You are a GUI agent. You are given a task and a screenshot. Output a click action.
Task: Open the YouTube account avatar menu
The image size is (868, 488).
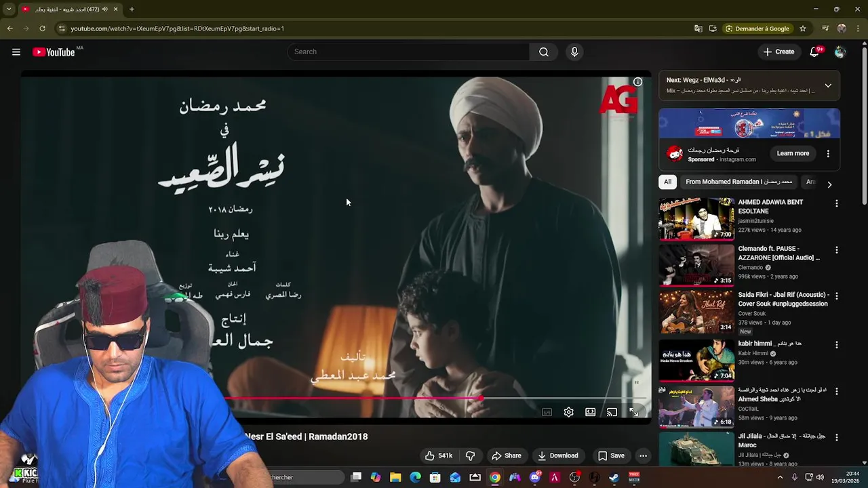click(840, 52)
